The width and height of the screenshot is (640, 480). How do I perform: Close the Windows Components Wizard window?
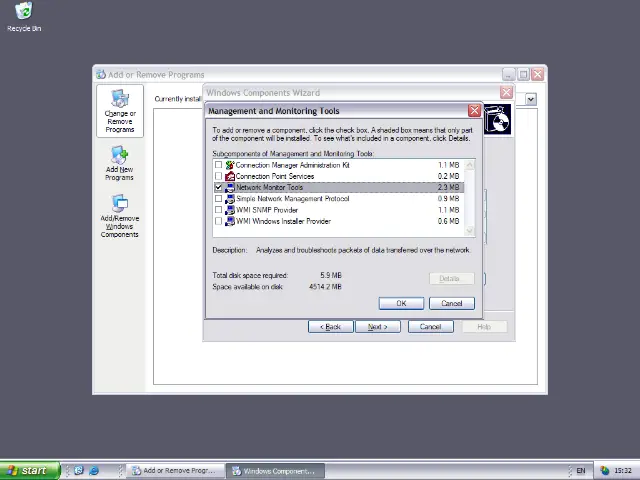506,93
